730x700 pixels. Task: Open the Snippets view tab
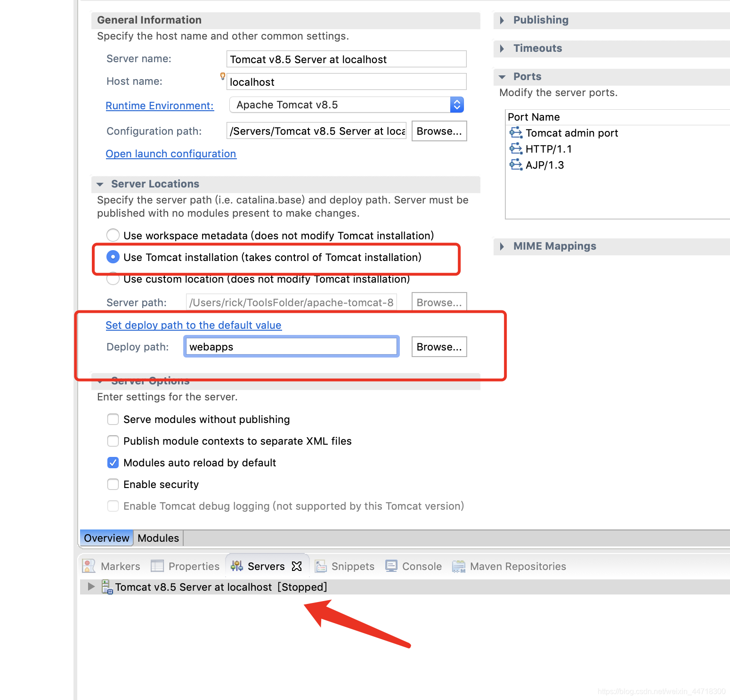click(x=345, y=566)
